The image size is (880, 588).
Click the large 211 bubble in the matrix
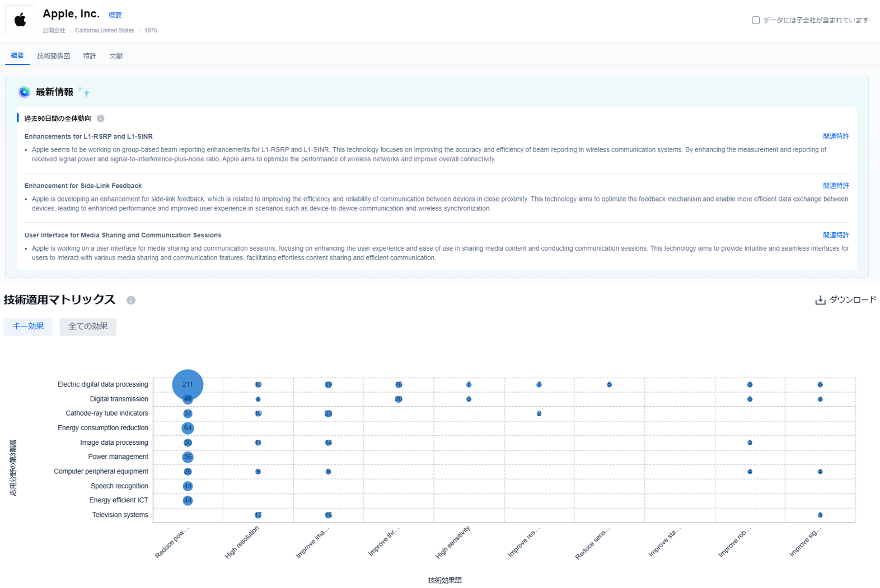(x=188, y=384)
